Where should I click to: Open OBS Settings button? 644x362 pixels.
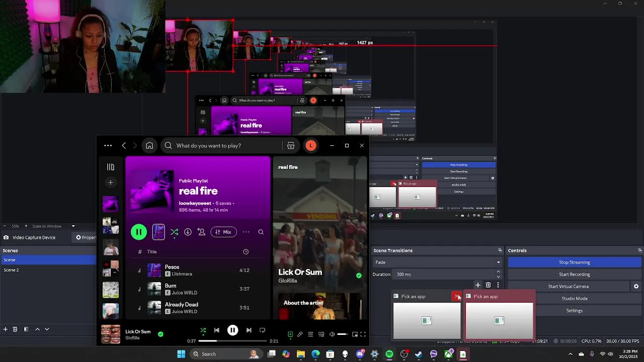(575, 311)
